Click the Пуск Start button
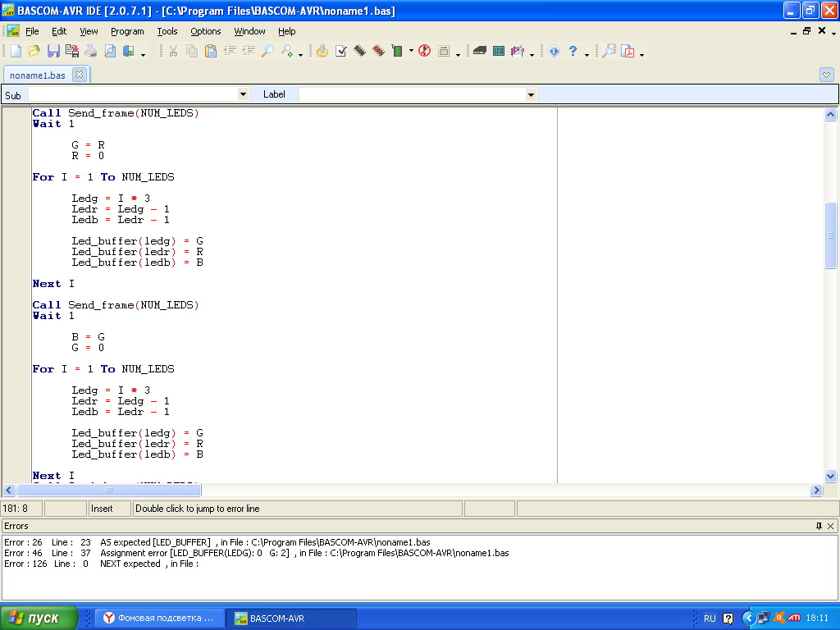This screenshot has width=840, height=630. 39,618
